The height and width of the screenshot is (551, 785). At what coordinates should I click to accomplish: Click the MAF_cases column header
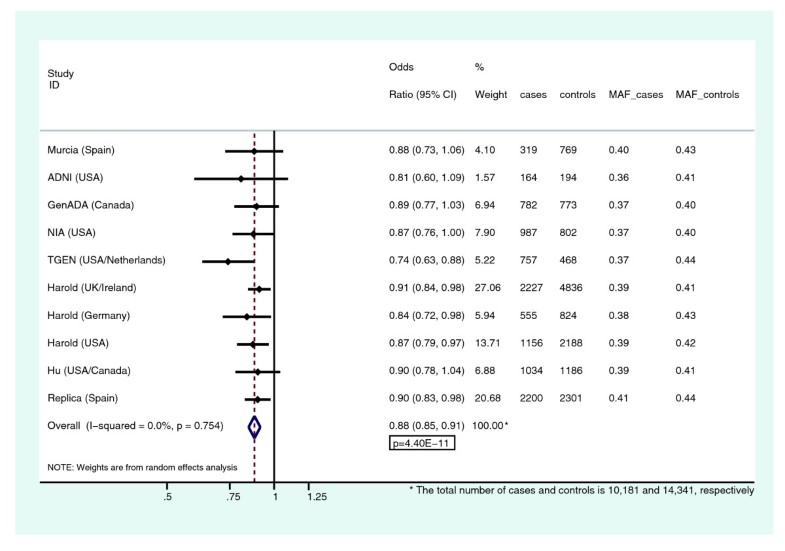[x=636, y=95]
